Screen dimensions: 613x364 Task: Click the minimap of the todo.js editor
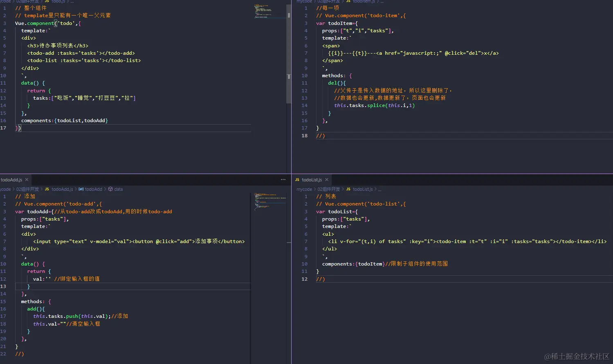pyautogui.click(x=269, y=11)
